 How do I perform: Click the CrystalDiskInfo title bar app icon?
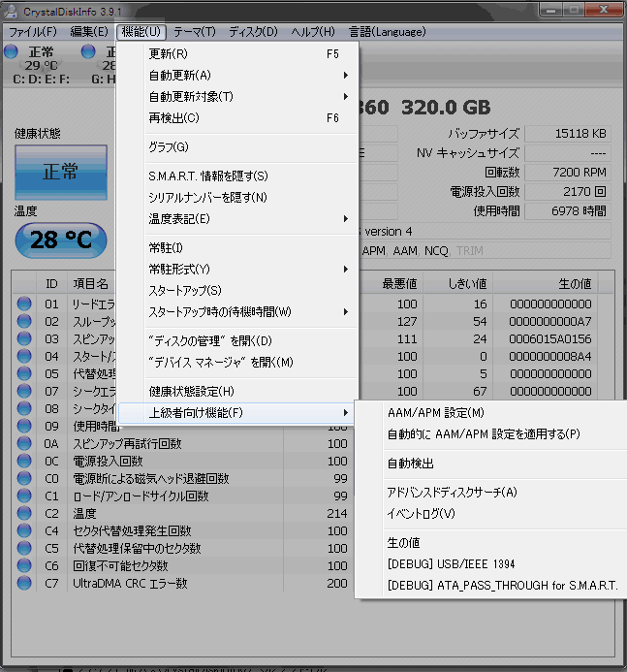click(11, 11)
